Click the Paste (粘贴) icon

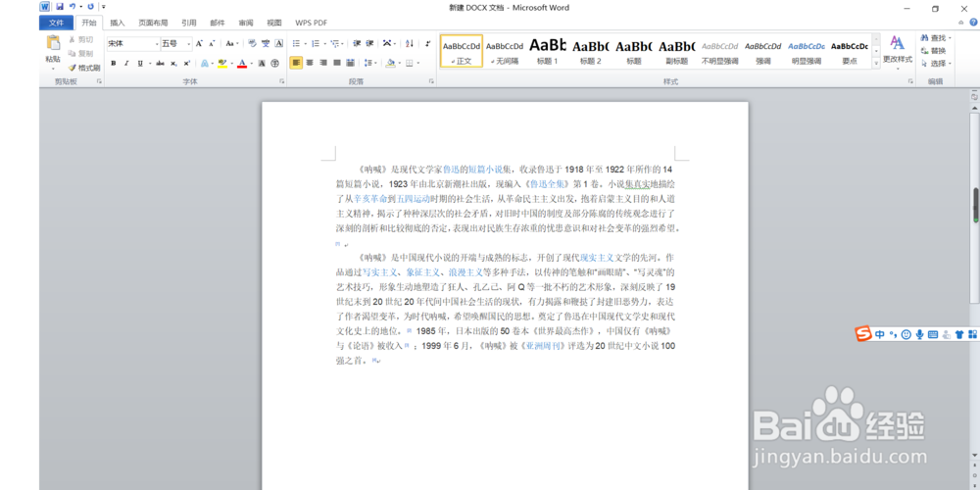[53, 42]
